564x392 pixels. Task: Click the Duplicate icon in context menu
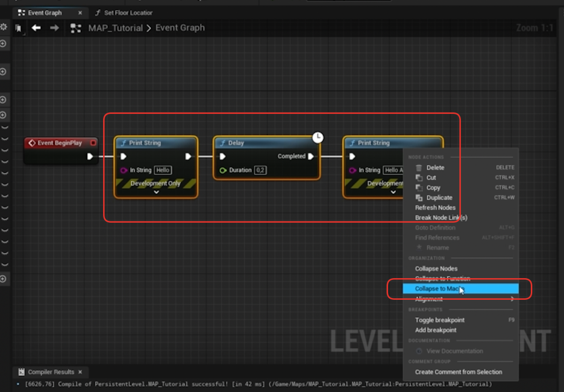(x=419, y=198)
